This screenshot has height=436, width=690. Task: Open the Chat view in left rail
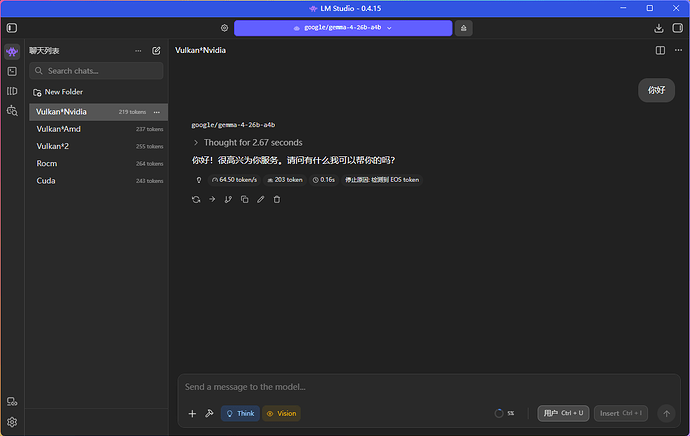coord(12,51)
